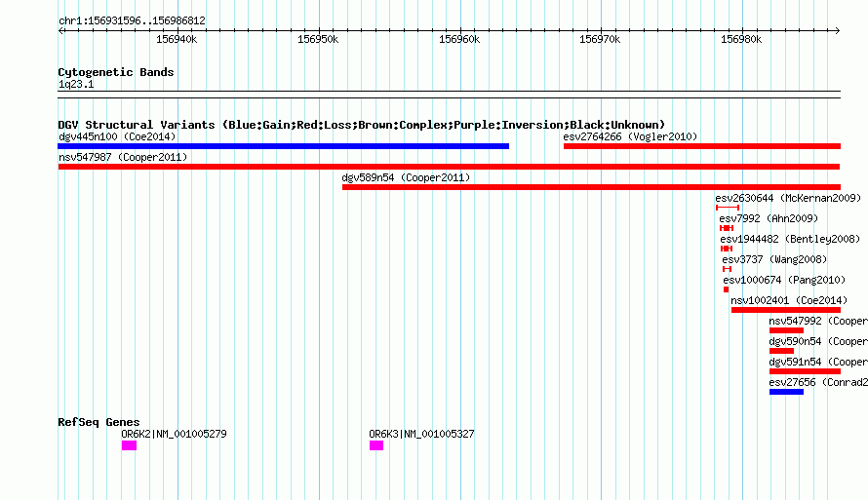Click the 156980k ruler position

click(x=740, y=39)
